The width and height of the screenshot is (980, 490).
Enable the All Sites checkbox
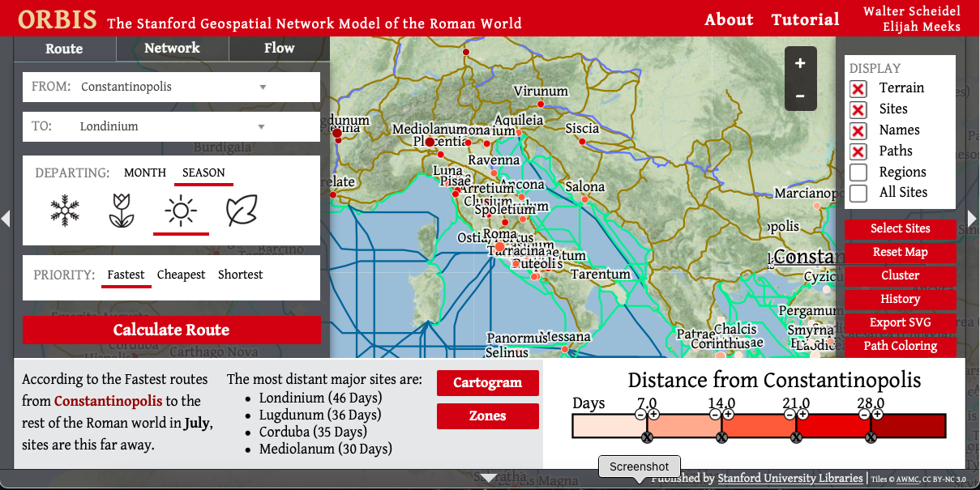858,193
